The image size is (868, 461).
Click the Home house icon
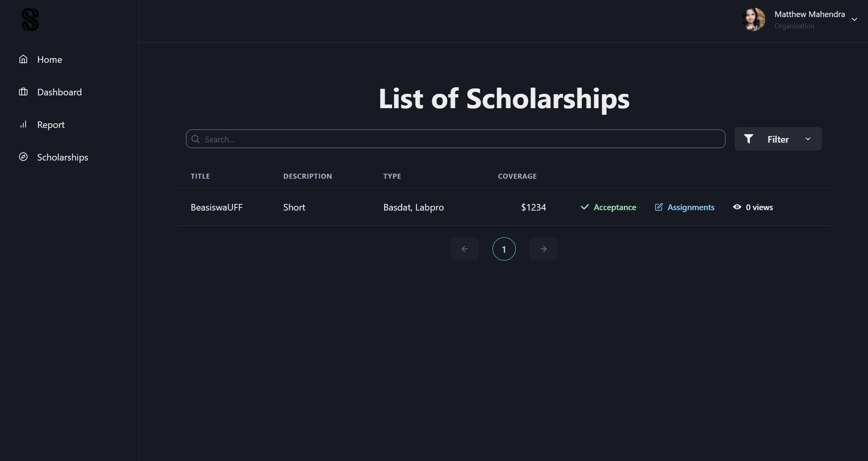point(23,59)
